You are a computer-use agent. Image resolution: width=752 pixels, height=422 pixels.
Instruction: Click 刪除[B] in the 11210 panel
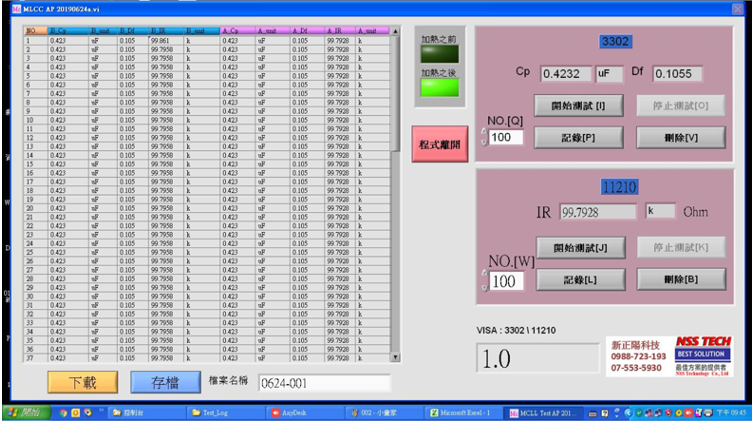coord(681,279)
